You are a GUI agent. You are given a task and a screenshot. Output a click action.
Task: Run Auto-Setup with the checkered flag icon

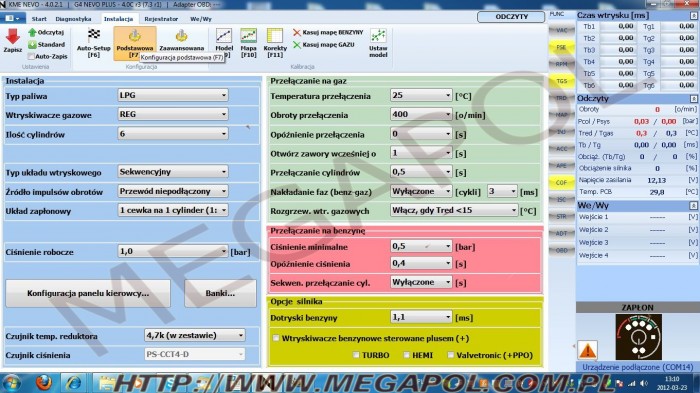94,35
